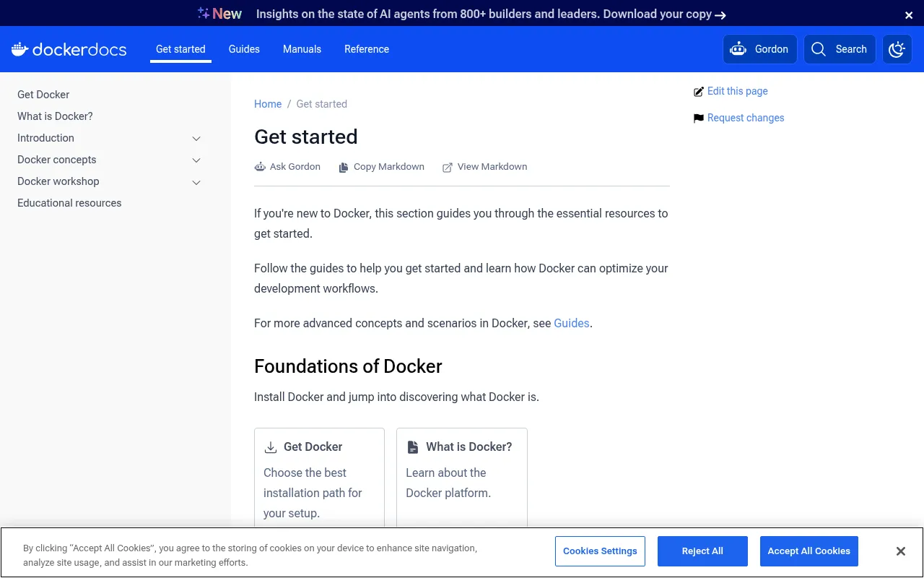The image size is (924, 578).
Task: Open Gordon AI assistant button
Action: point(760,49)
